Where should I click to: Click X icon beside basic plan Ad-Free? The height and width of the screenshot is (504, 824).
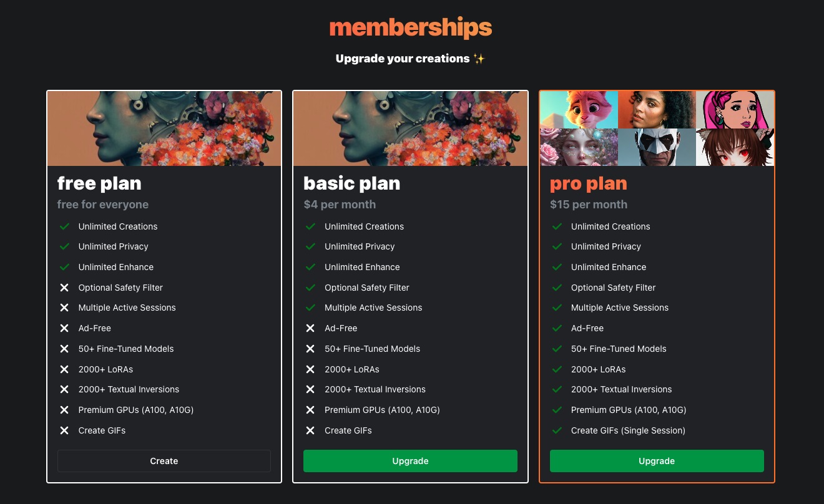tap(310, 328)
